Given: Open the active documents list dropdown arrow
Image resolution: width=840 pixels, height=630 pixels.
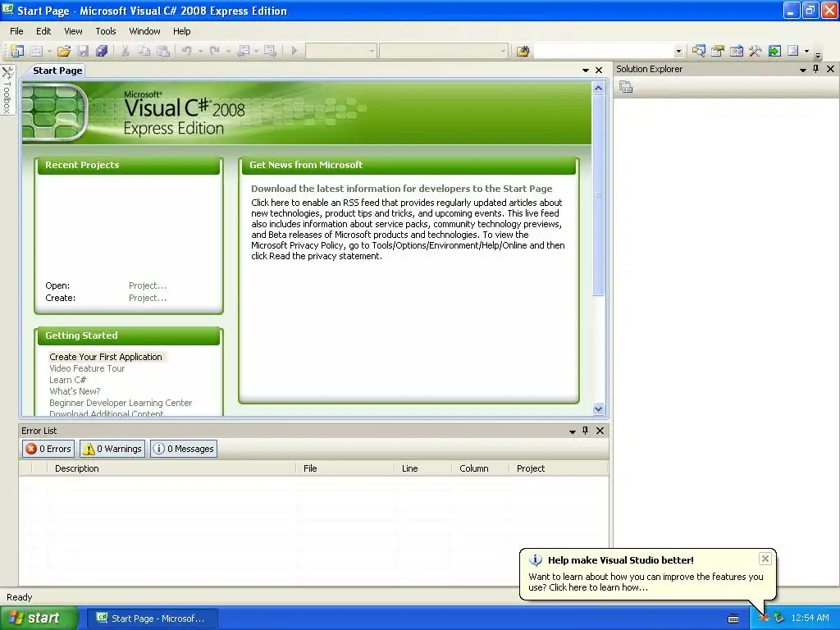Looking at the screenshot, I should 586,71.
